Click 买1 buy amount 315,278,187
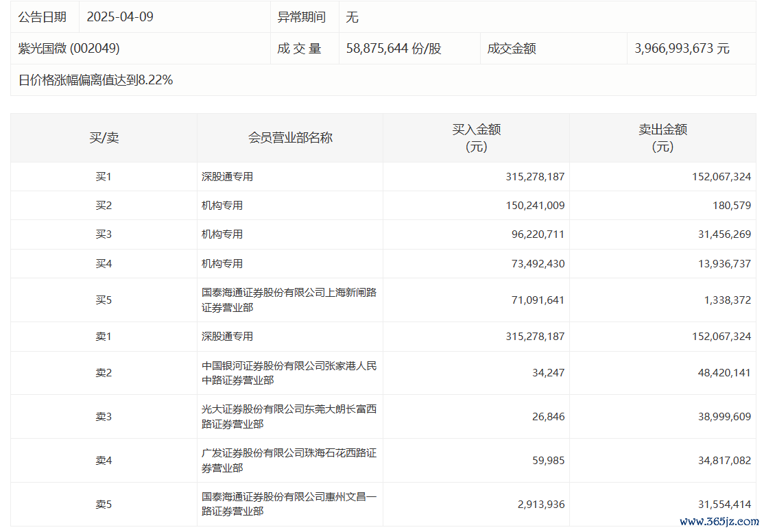 pyautogui.click(x=535, y=177)
